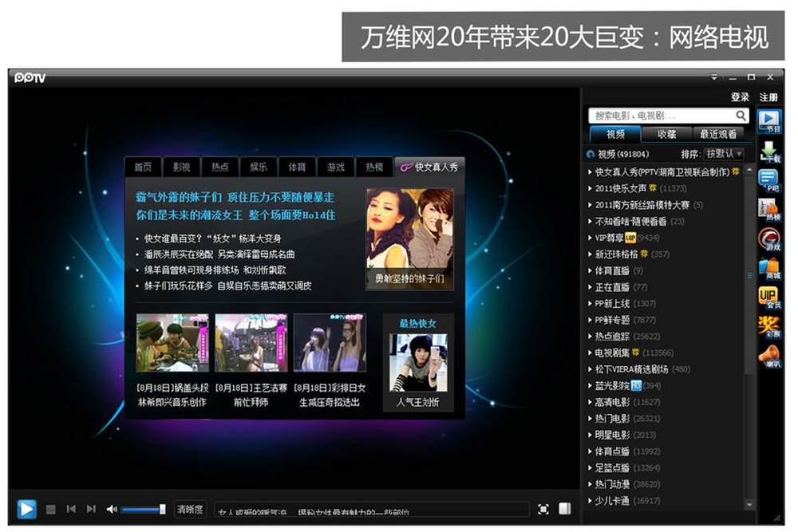This screenshot has width=798, height=532.
Task: Toggle fullscreen mode icon
Action: [543, 509]
